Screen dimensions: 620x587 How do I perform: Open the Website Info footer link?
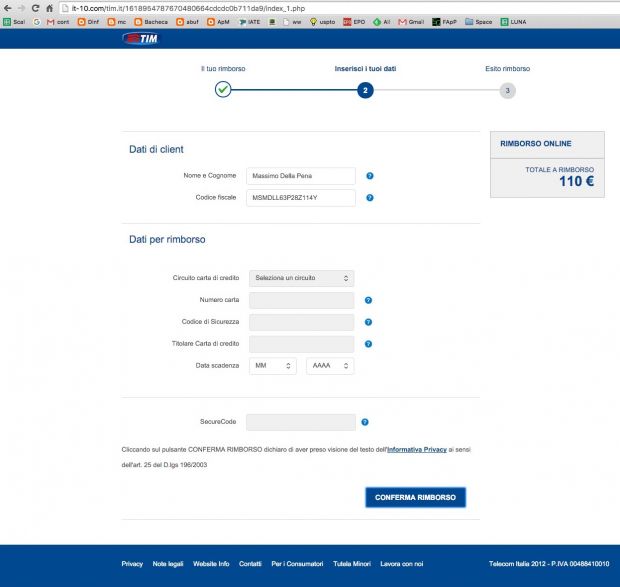211,564
